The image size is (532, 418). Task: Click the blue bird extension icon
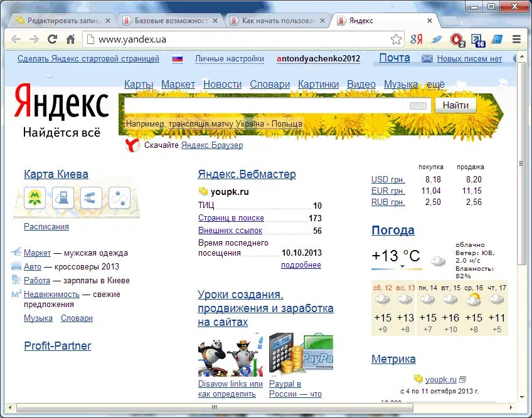[x=436, y=39]
